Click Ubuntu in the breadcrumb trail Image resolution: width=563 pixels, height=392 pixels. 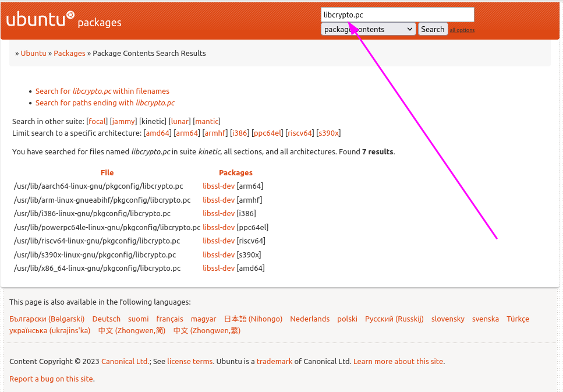click(x=33, y=53)
